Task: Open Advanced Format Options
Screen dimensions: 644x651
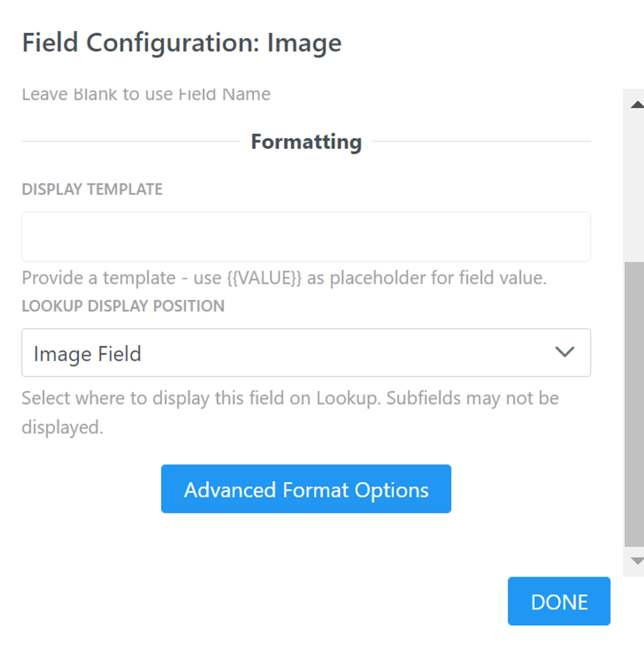Action: click(x=306, y=489)
